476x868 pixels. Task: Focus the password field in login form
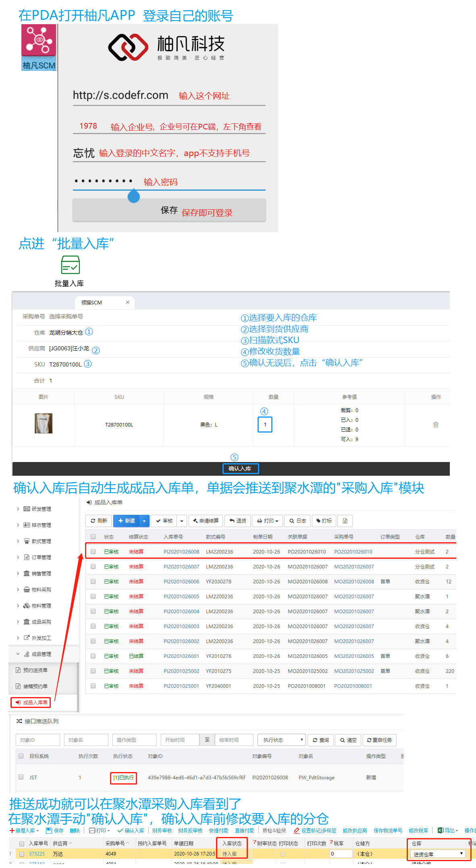[169, 181]
